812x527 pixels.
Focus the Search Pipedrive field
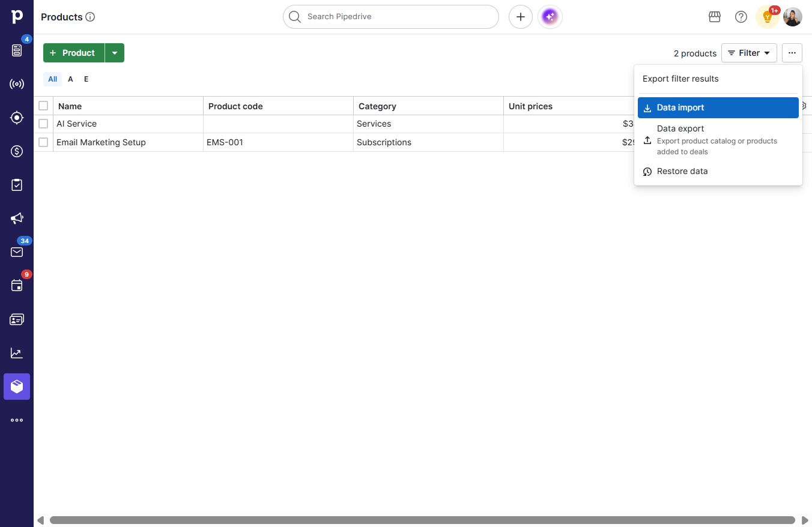click(391, 17)
